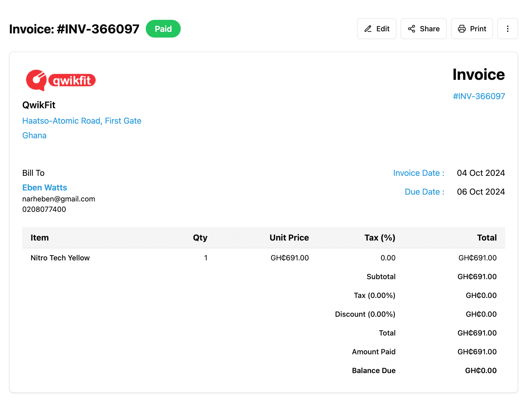The width and height of the screenshot is (532, 407).
Task: Select the Ghana location link
Action: (x=34, y=135)
